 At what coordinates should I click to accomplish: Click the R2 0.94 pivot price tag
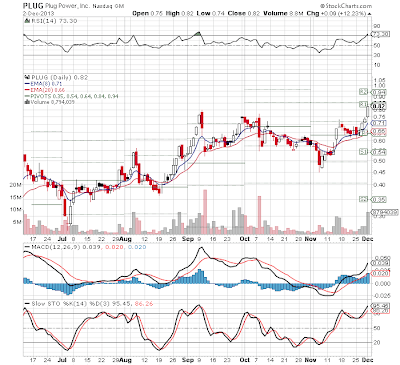(x=373, y=92)
